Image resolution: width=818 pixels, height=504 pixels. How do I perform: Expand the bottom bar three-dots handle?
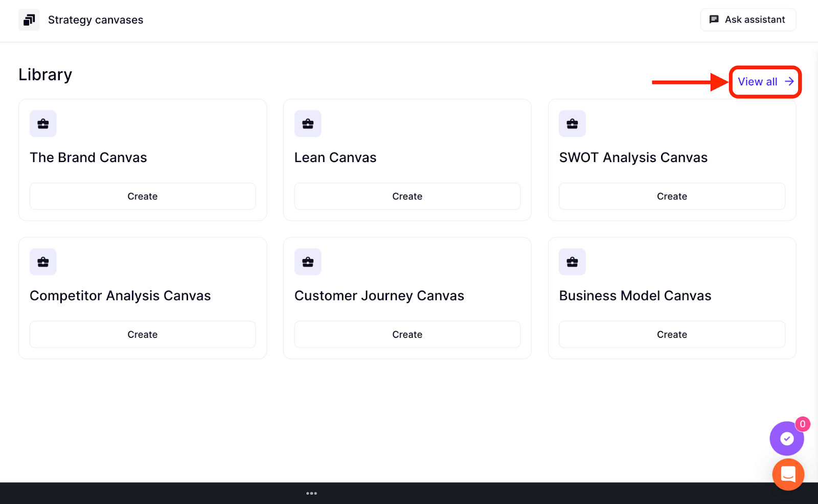[x=311, y=493]
